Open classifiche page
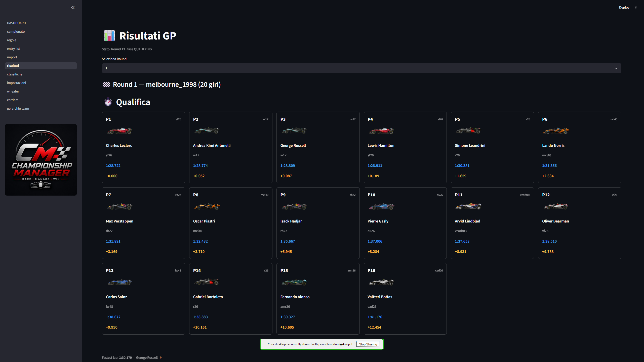This screenshot has height=362, width=644. [41, 74]
